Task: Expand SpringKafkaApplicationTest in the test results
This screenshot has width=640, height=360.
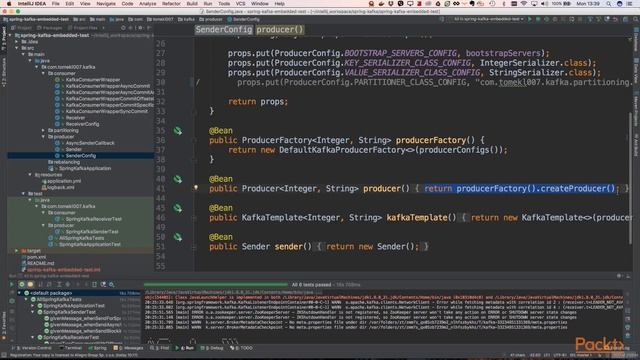Action: pos(33,306)
